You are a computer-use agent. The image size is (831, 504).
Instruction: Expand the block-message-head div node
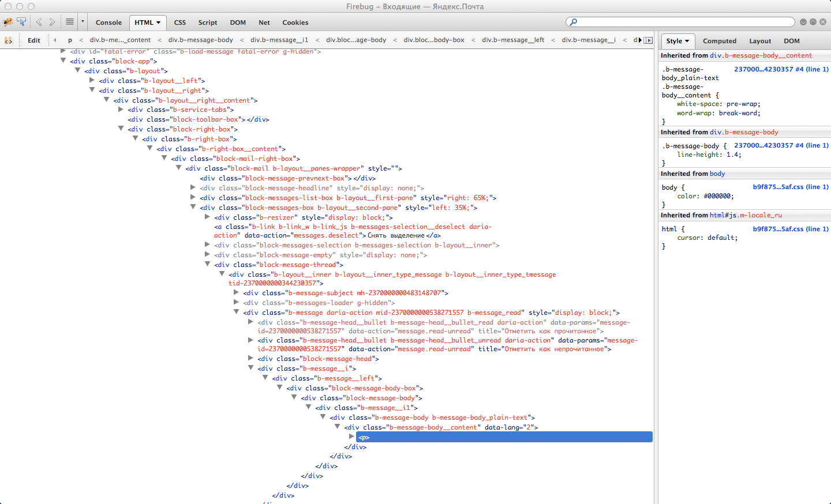250,358
